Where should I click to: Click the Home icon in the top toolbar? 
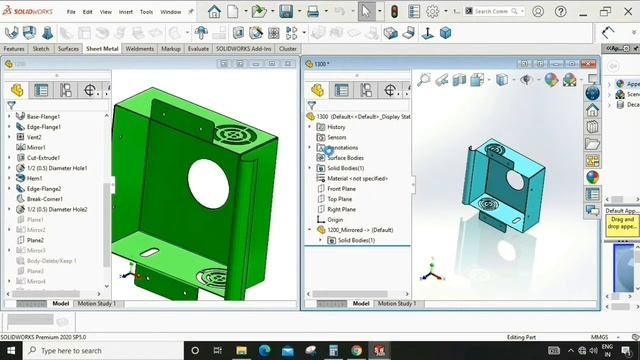pos(214,11)
